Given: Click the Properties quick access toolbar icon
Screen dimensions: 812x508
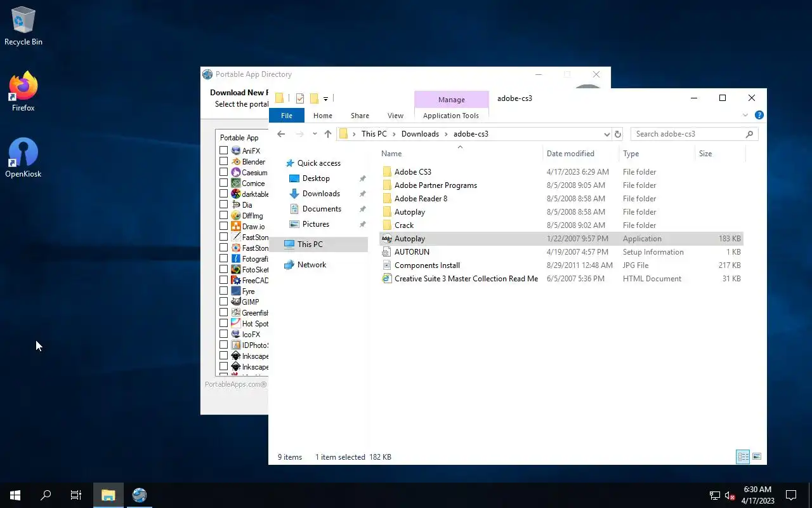Looking at the screenshot, I should (x=300, y=98).
